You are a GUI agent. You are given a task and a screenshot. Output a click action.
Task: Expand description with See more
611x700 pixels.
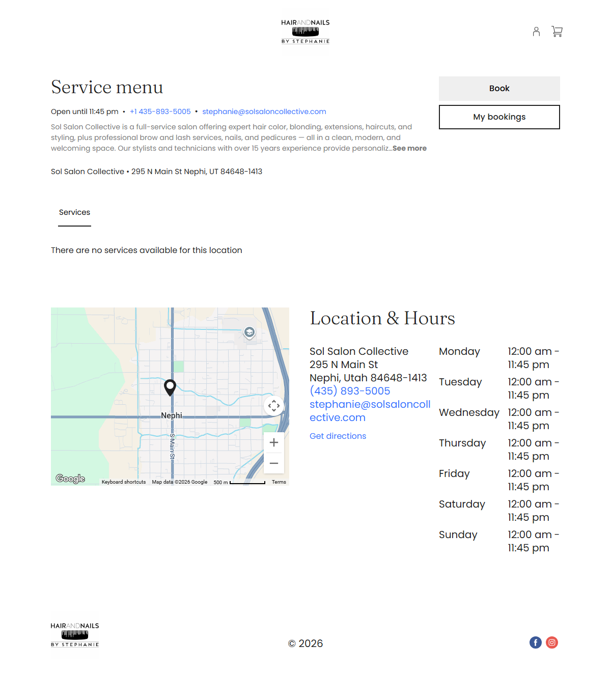[x=409, y=148]
